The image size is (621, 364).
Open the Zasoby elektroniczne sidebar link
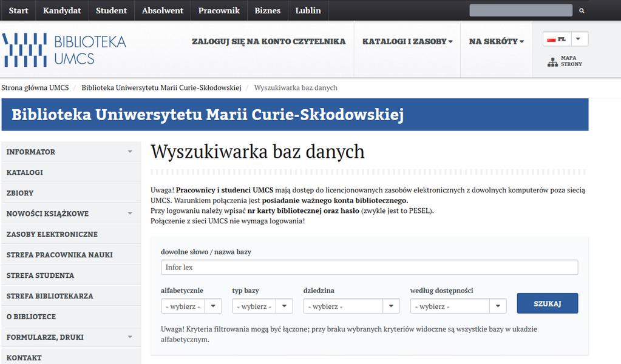(x=71, y=234)
